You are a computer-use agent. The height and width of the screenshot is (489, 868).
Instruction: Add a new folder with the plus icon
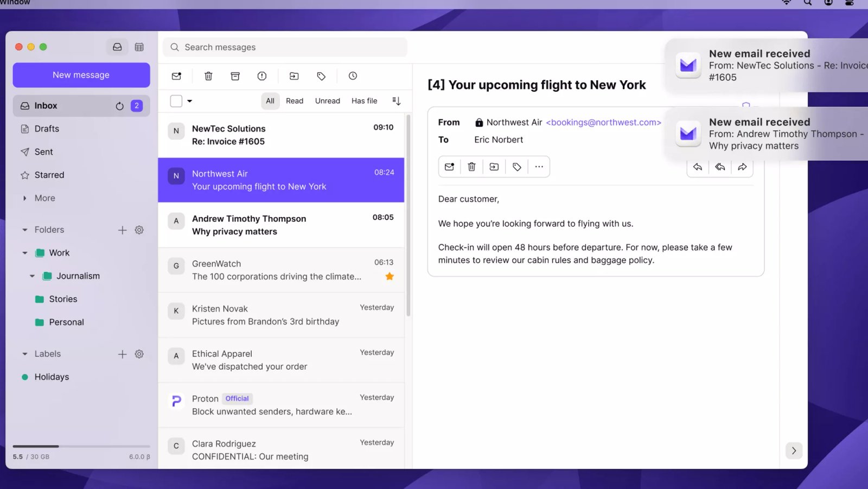[x=123, y=230]
